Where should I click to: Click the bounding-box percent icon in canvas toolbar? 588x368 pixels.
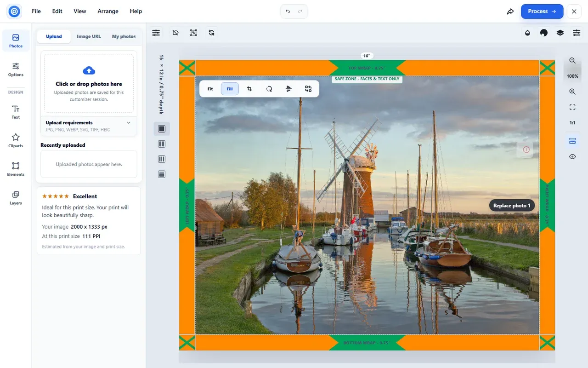pos(193,33)
